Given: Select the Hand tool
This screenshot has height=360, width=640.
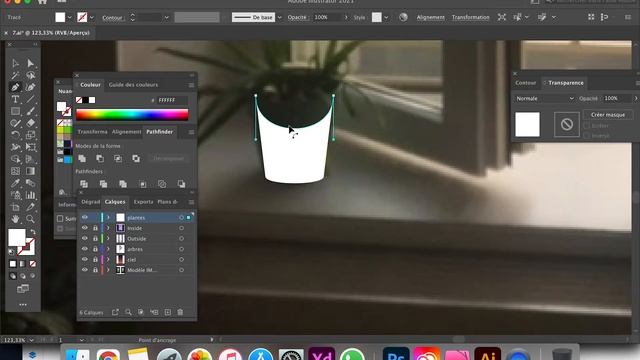Looking at the screenshot, I should tap(15, 219).
